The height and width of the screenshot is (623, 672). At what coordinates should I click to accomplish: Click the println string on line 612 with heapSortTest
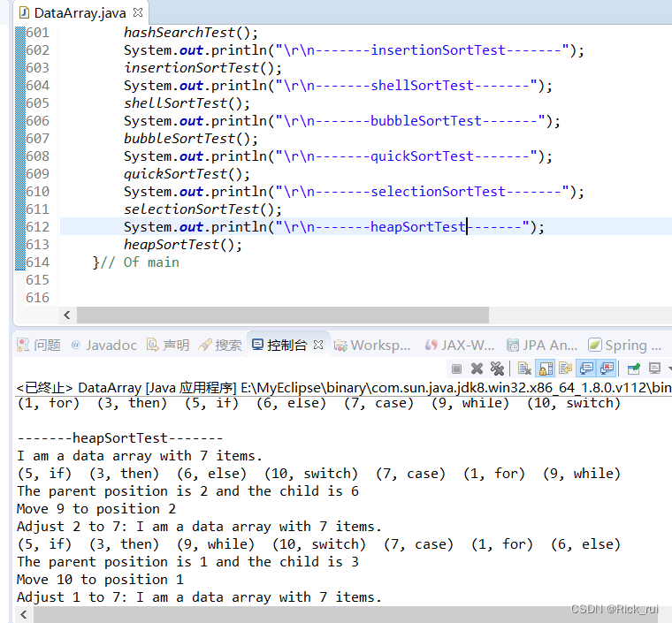pos(403,227)
